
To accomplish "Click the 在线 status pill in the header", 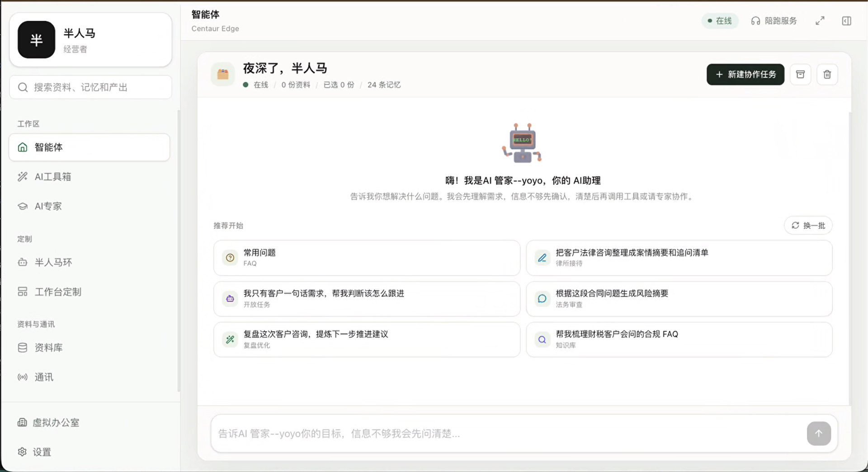I will [x=720, y=21].
